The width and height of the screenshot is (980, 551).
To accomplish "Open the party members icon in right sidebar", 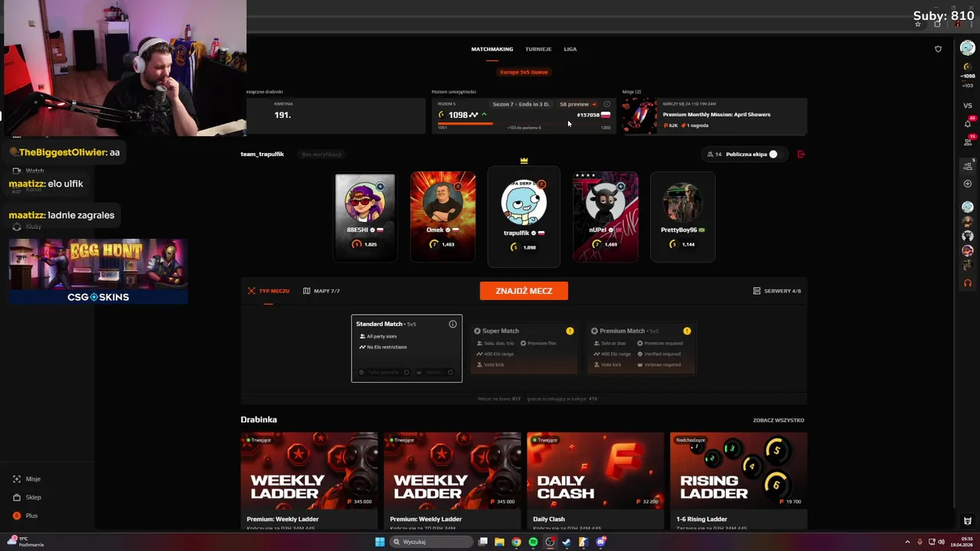I will [x=968, y=166].
